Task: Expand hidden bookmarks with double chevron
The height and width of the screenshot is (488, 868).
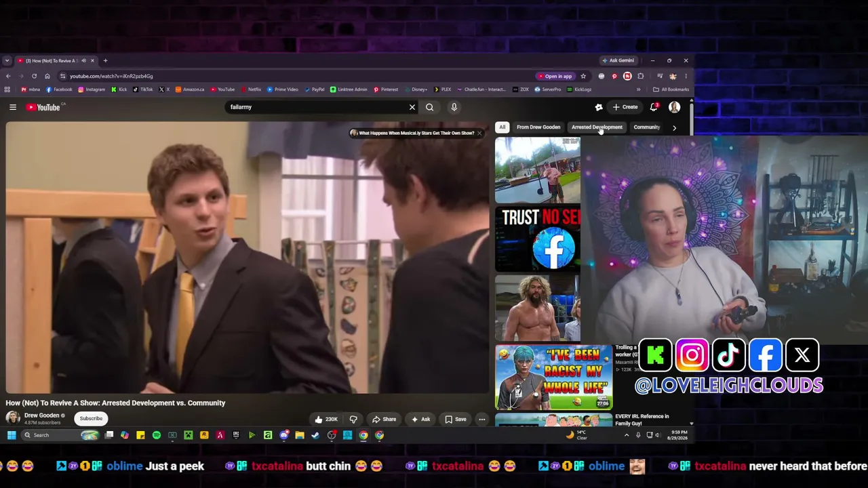Action: pyautogui.click(x=638, y=89)
